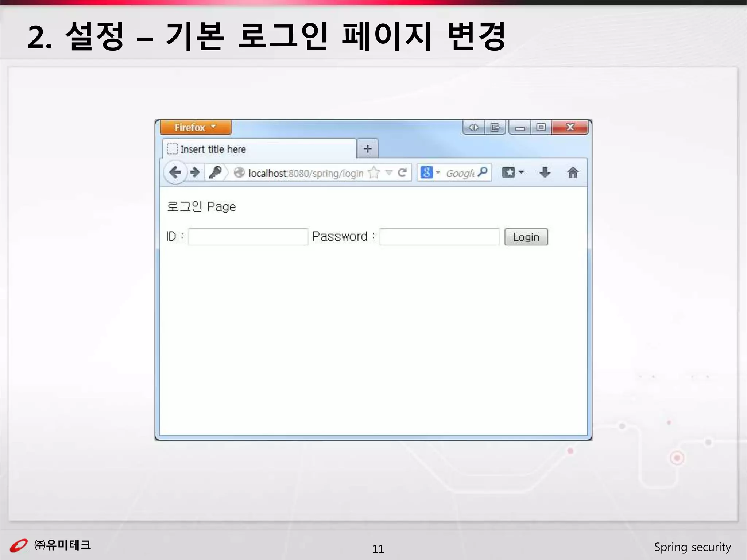Open the orange Firefox menu button
The height and width of the screenshot is (560, 747).
[x=196, y=127]
